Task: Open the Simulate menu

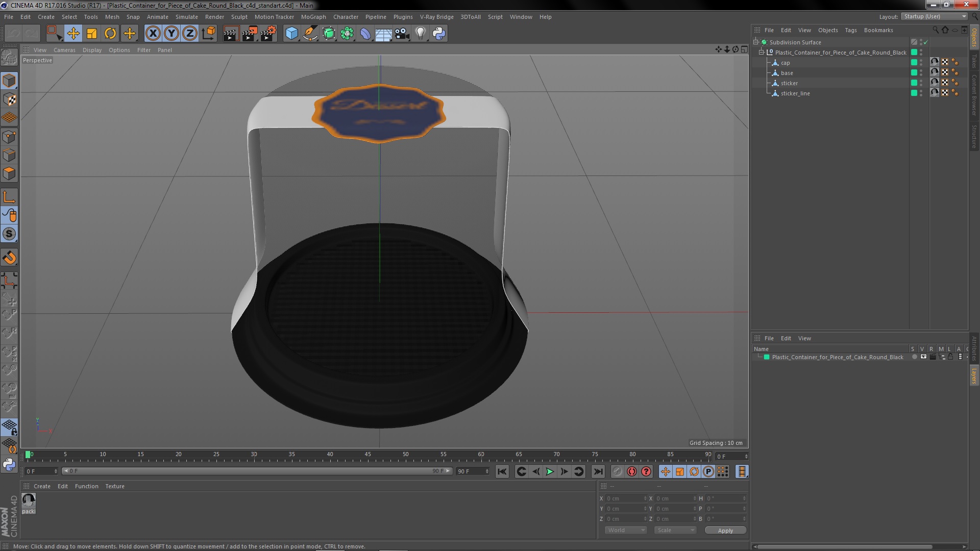Action: tap(187, 17)
